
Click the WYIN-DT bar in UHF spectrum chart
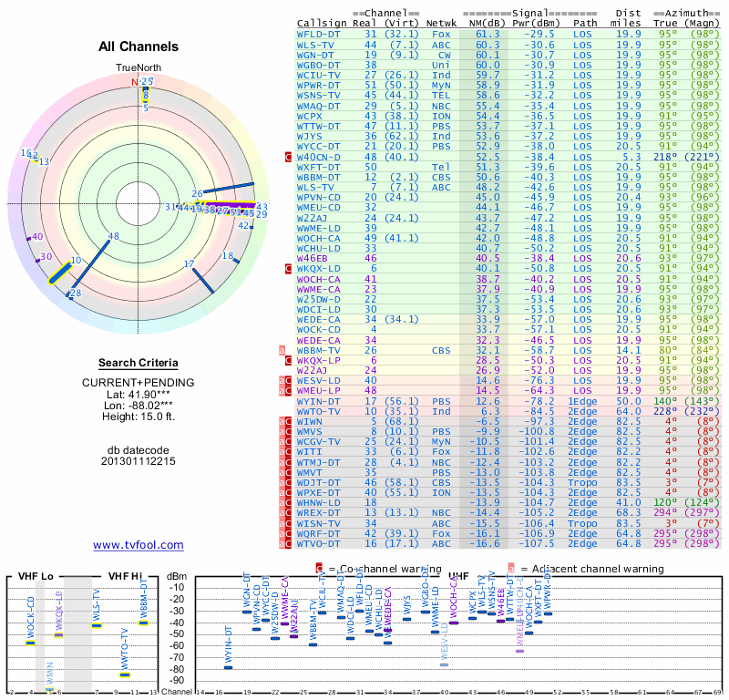coord(228,667)
